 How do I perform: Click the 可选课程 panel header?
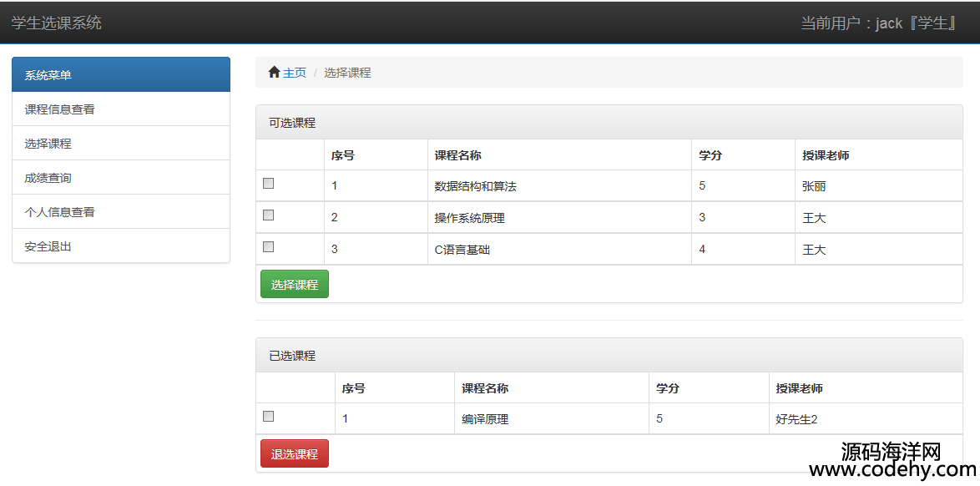609,122
